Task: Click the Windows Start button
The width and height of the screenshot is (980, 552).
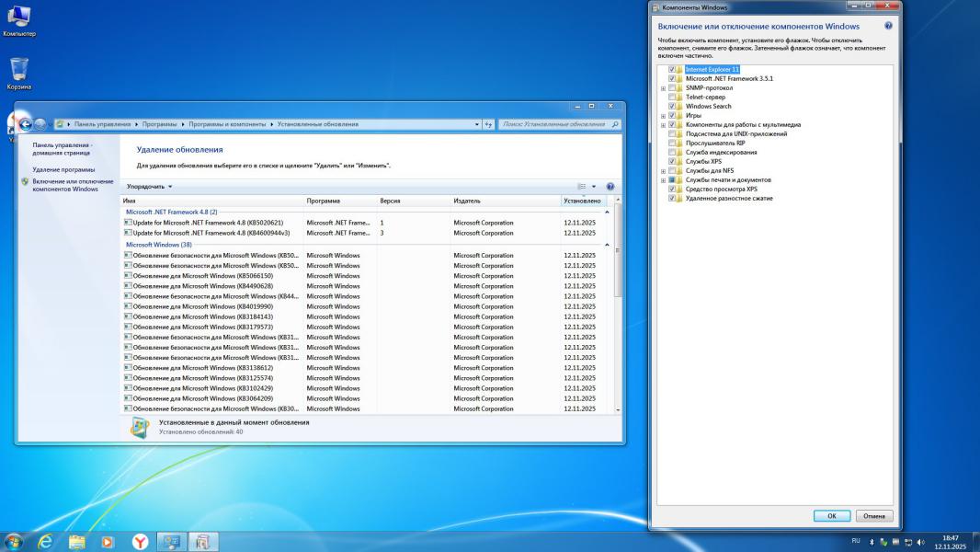Action: point(14,542)
